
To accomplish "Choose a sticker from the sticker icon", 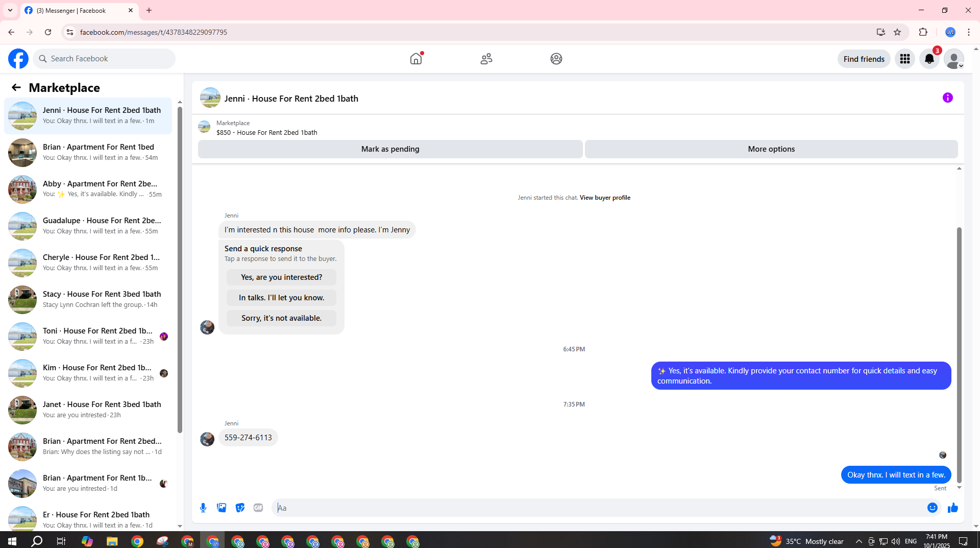I will click(240, 508).
